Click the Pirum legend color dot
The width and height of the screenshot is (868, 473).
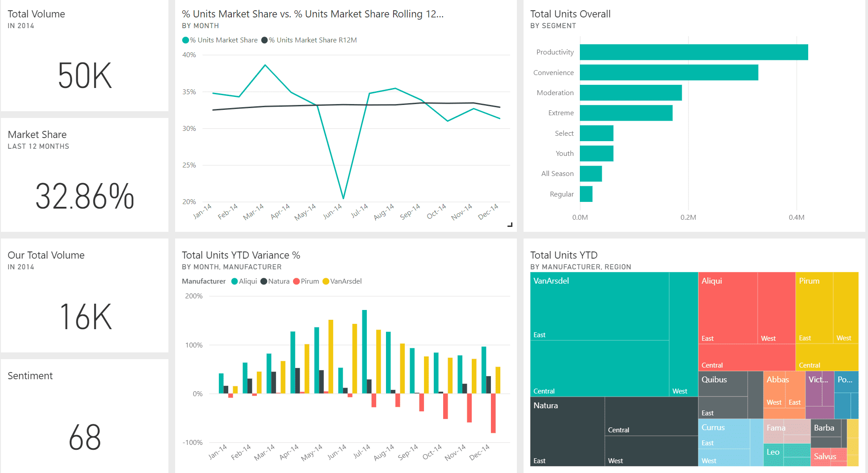point(296,281)
